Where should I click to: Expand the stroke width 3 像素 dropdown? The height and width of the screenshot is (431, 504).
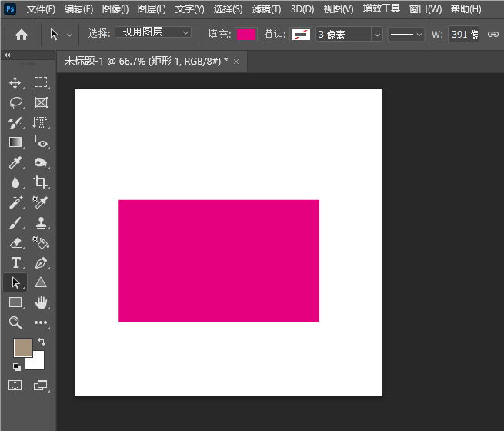(376, 35)
